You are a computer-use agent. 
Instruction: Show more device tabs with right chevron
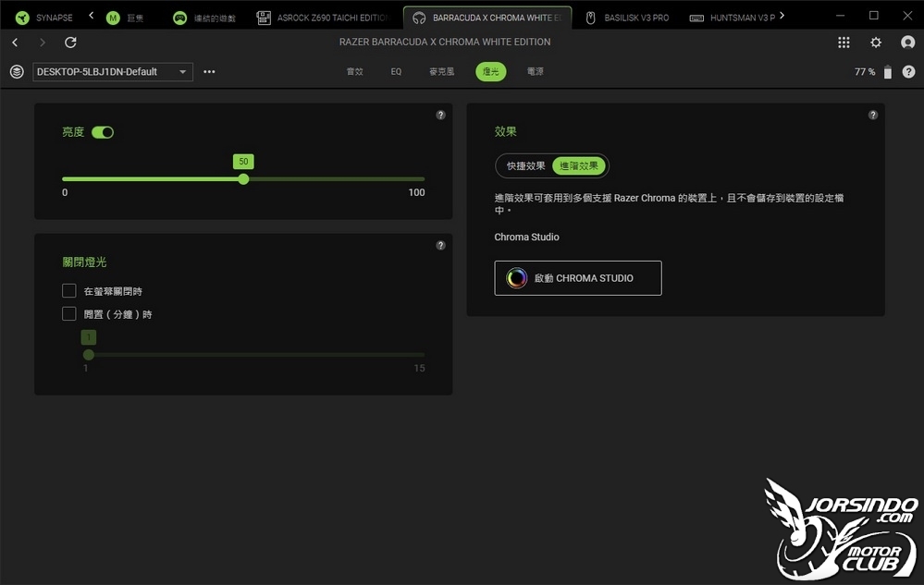tap(782, 16)
